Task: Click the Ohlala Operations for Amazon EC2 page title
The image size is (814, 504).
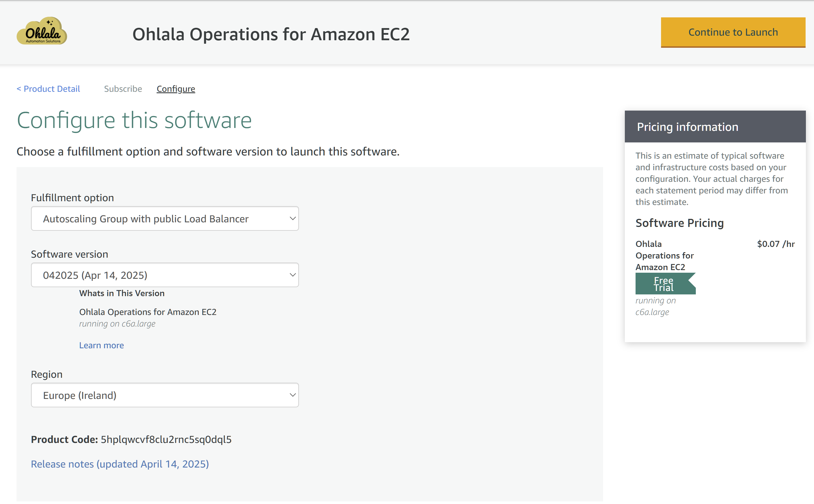Action: click(271, 34)
